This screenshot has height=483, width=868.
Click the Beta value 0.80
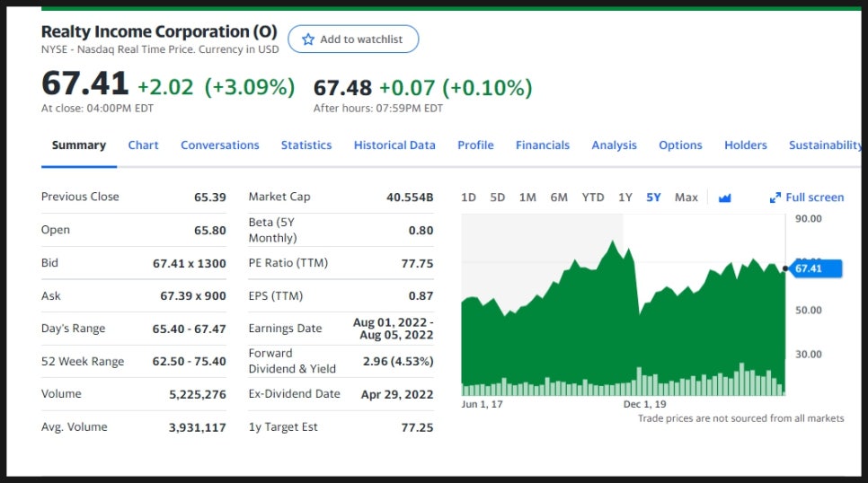[x=421, y=230]
